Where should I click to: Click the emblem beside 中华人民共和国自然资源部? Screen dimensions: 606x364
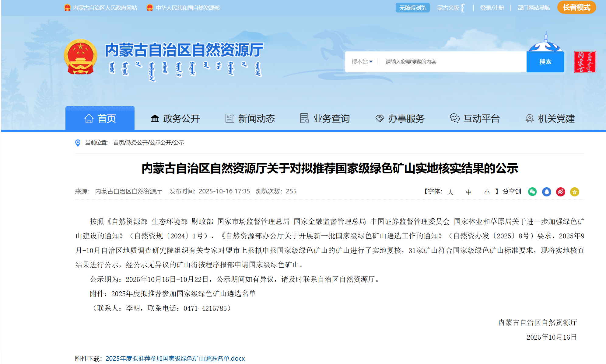pyautogui.click(x=149, y=8)
